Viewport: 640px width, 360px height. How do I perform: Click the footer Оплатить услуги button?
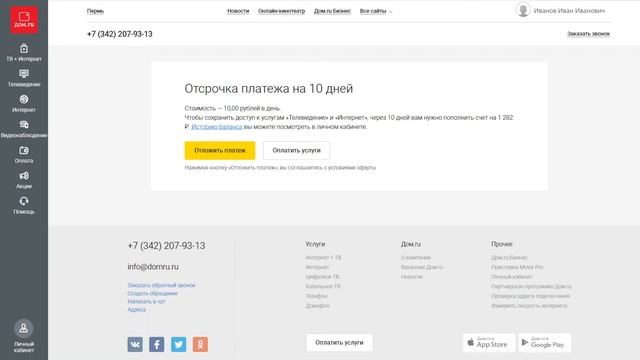coord(339,343)
